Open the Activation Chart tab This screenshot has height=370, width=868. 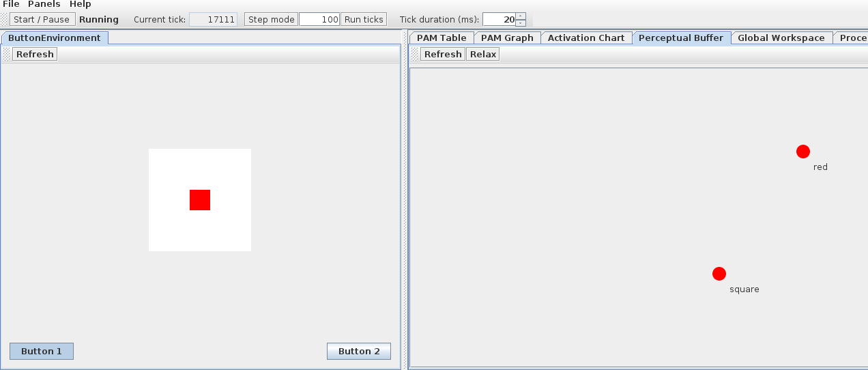click(x=585, y=38)
